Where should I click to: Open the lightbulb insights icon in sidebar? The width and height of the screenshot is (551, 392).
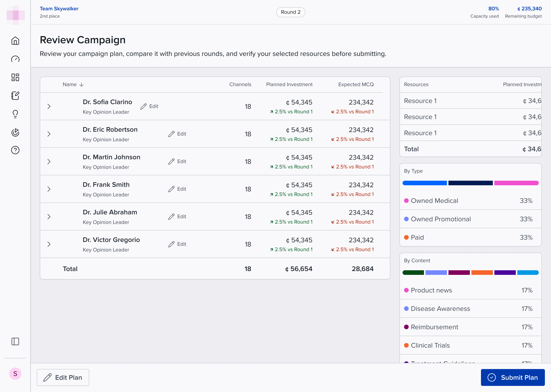15,114
